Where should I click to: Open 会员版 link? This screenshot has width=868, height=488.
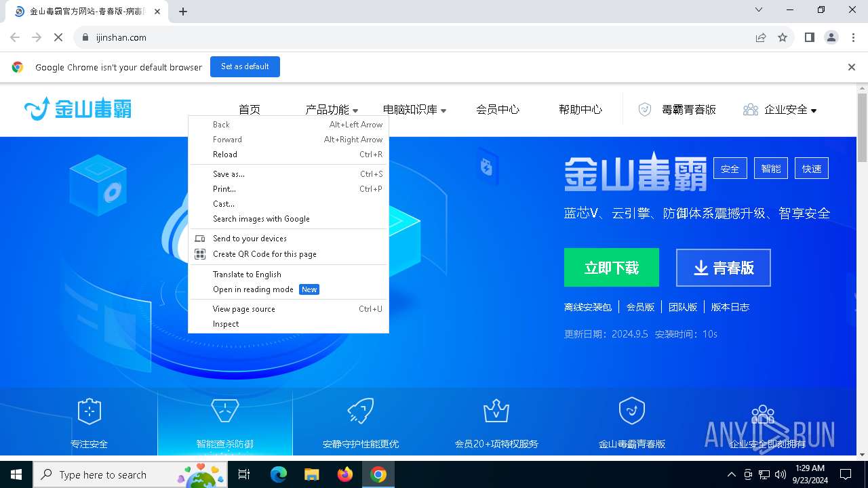tap(640, 307)
